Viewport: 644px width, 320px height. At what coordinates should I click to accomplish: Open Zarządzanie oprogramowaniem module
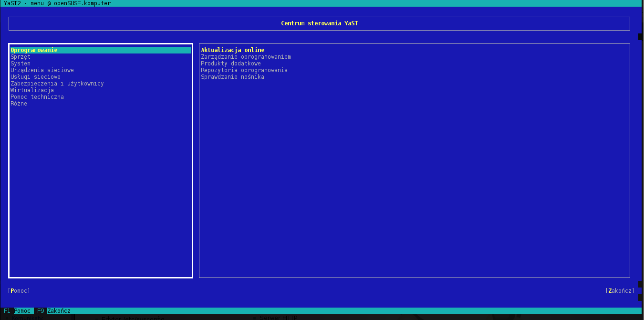pos(246,57)
